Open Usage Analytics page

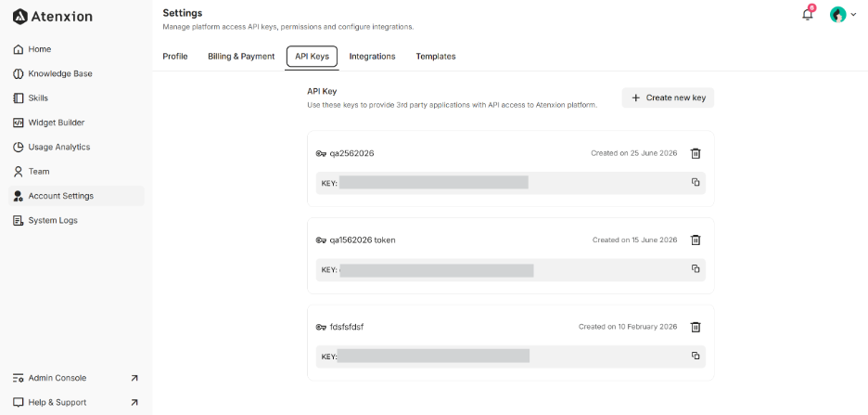click(59, 147)
